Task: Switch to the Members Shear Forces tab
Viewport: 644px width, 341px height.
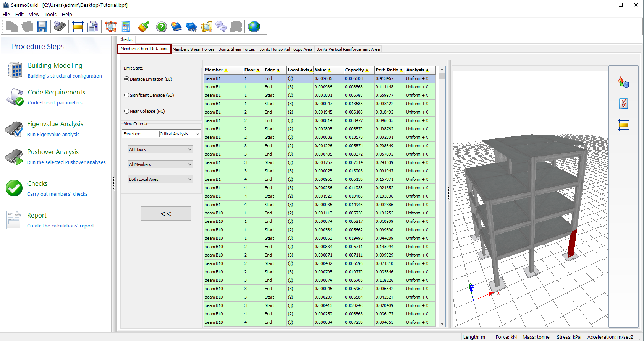Action: point(193,49)
